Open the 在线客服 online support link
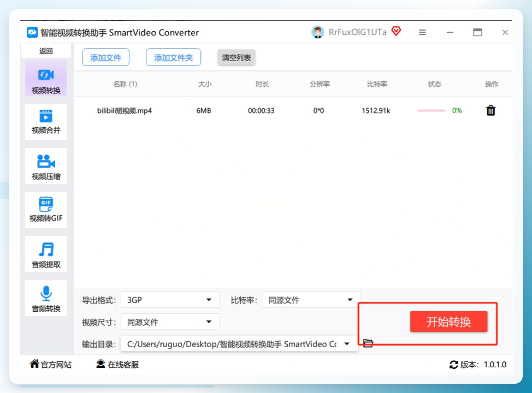 click(x=117, y=365)
